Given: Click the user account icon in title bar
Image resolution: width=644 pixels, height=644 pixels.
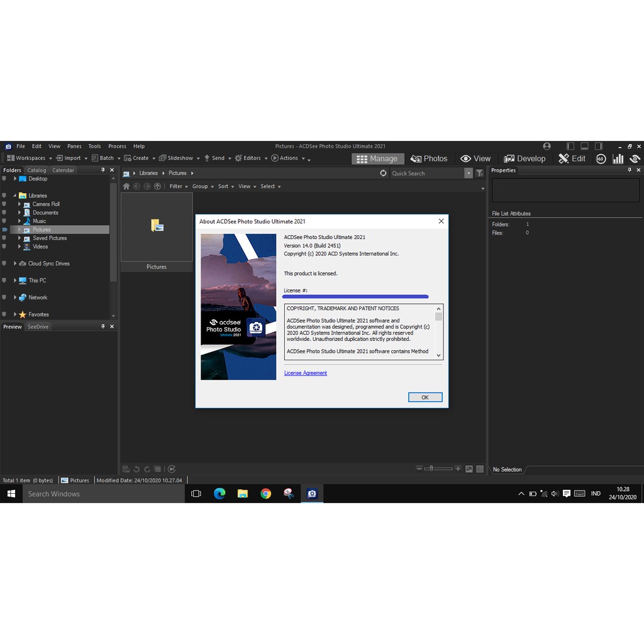Looking at the screenshot, I should [x=547, y=146].
